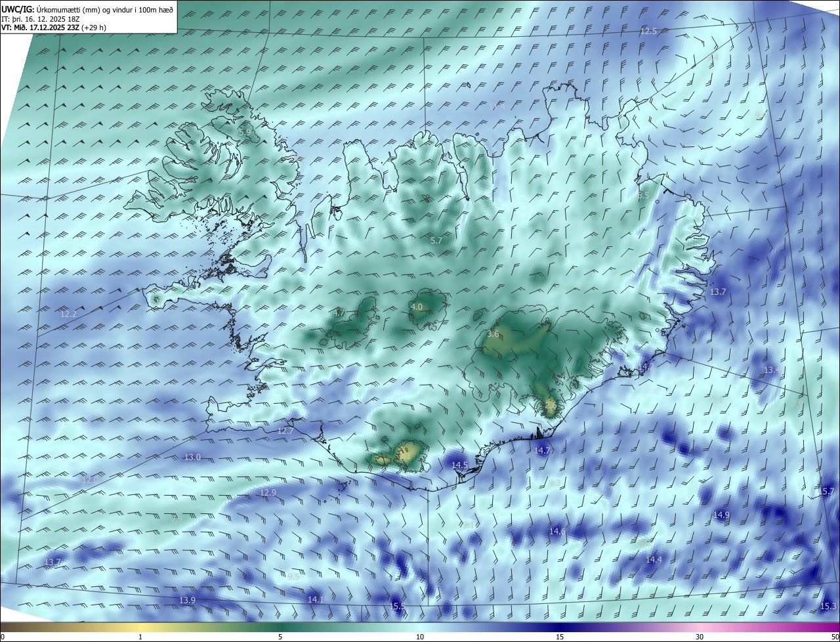Click the '4.0' value on Hofsjökull glacier

click(x=417, y=307)
